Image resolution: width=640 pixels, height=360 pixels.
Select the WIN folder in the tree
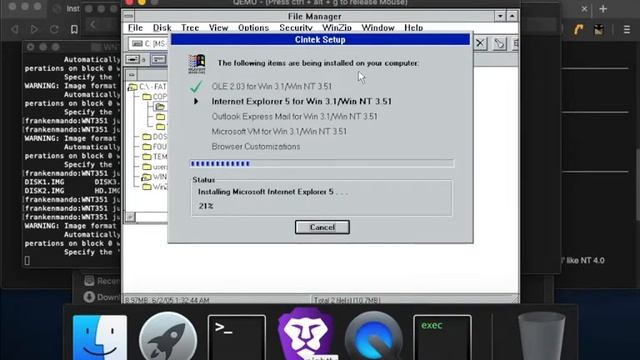(x=154, y=177)
